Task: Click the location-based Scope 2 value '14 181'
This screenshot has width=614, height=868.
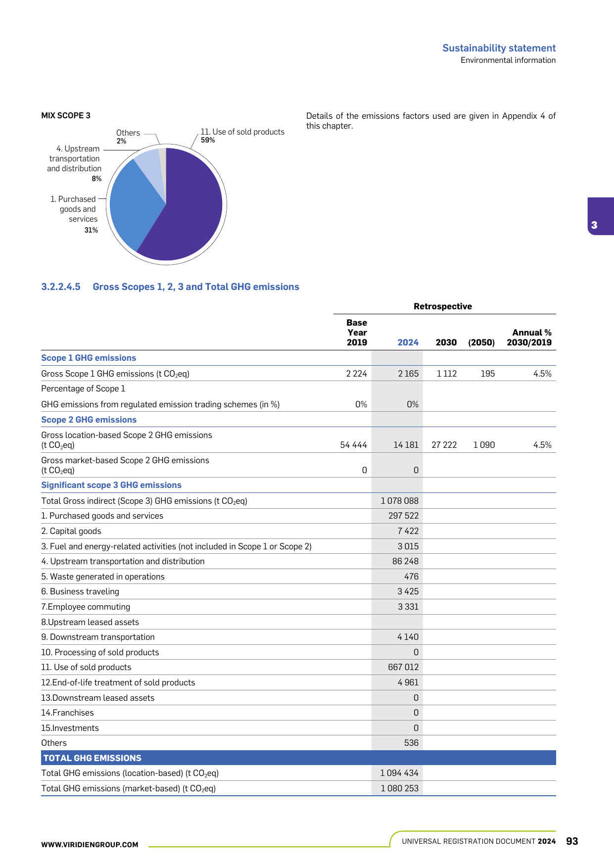Action: click(406, 445)
